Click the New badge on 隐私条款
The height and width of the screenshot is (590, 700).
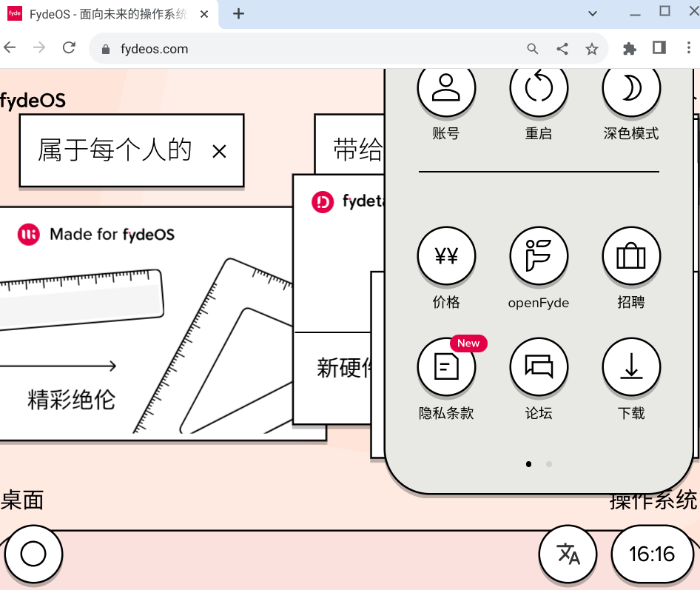pos(468,343)
